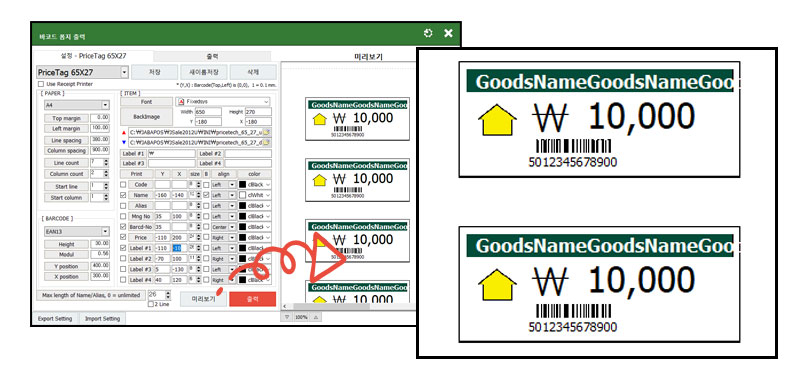Image resolution: width=800 pixels, height=375 pixels.
Task: Click the Height input field in ITEM
Action: tap(258, 111)
